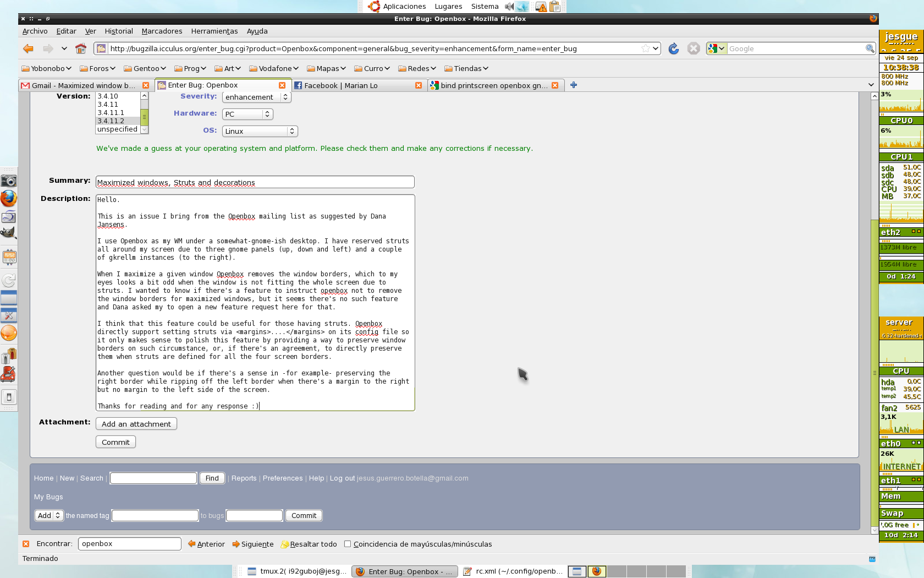The image size is (924, 578).
Task: Open a new tab with plus icon
Action: coord(574,85)
